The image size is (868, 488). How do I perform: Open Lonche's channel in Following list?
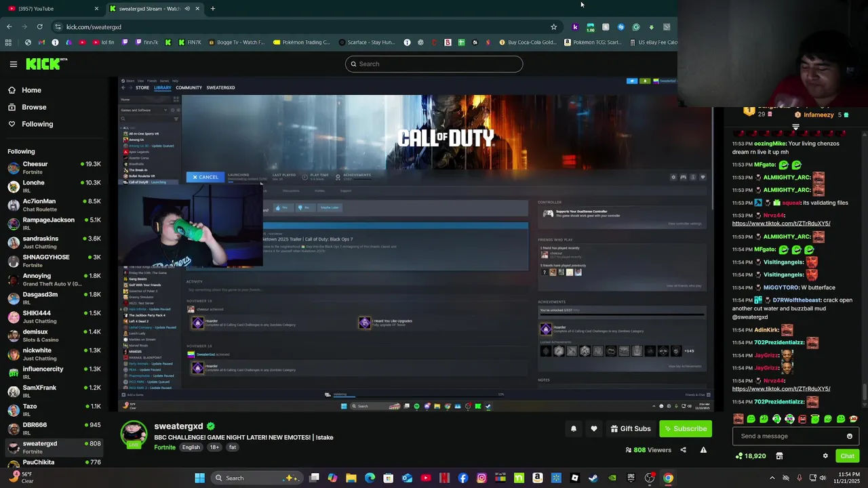54,186
